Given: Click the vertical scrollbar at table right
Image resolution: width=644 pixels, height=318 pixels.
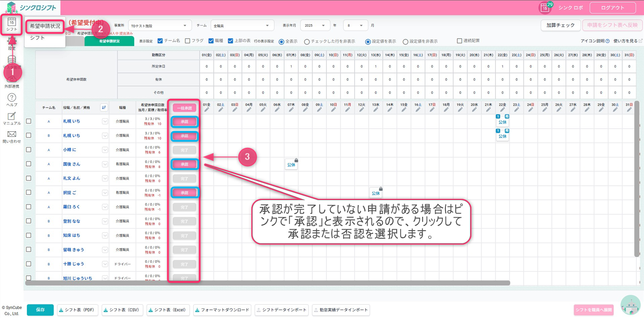Looking at the screenshot, I should tap(637, 179).
